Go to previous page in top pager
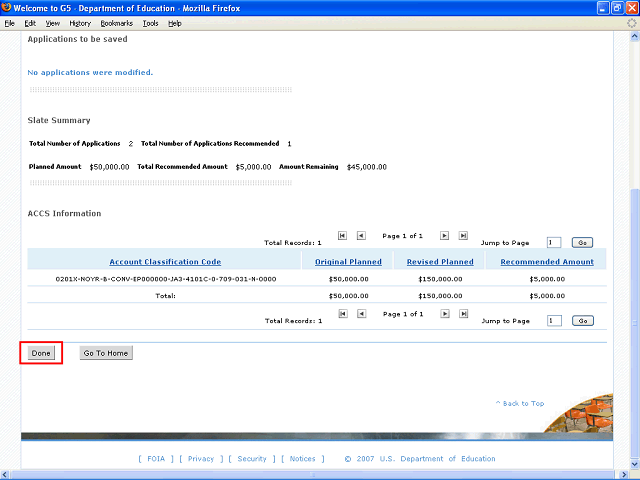Image resolution: width=640 pixels, height=480 pixels. pos(361,236)
